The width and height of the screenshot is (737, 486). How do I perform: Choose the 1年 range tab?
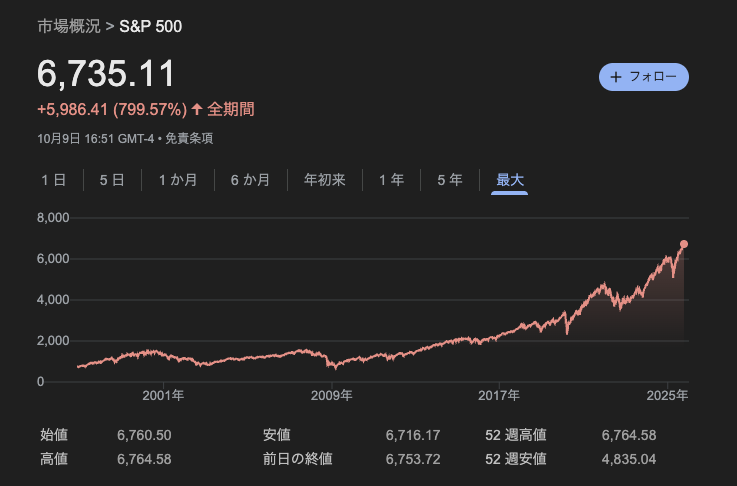[391, 180]
